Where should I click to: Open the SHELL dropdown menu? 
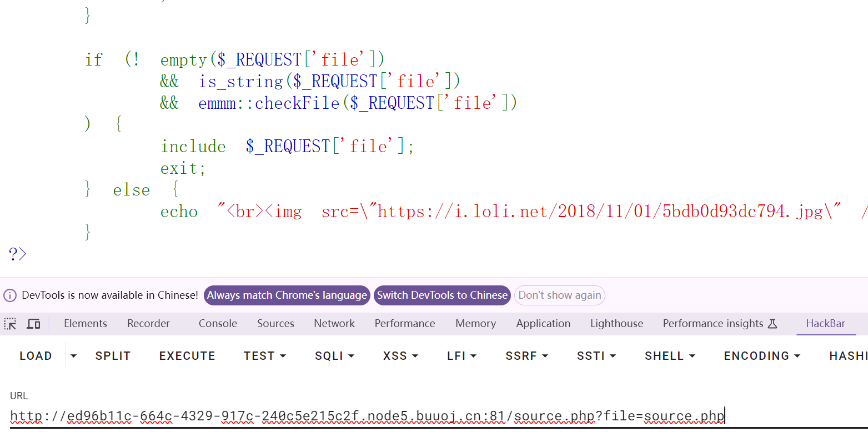(x=670, y=356)
